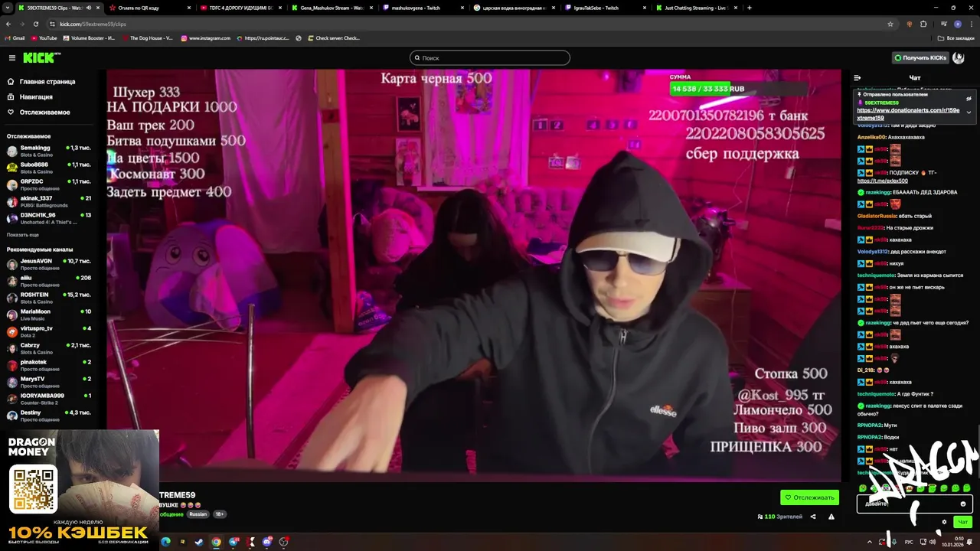The height and width of the screenshot is (551, 980).
Task: Open GRPZDC channel in sidebar
Action: point(48,184)
